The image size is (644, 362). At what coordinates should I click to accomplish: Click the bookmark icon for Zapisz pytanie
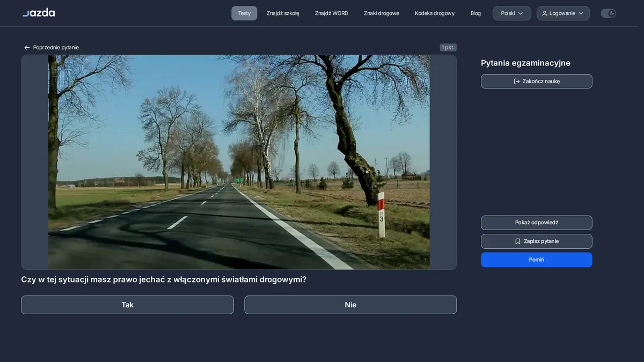(x=518, y=241)
